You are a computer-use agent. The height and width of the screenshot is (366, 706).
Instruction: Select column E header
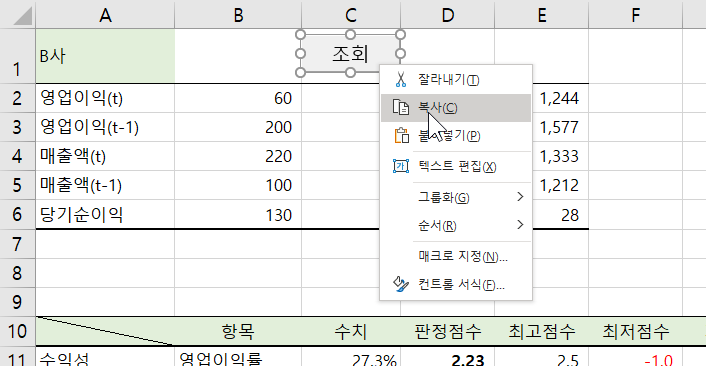click(542, 15)
